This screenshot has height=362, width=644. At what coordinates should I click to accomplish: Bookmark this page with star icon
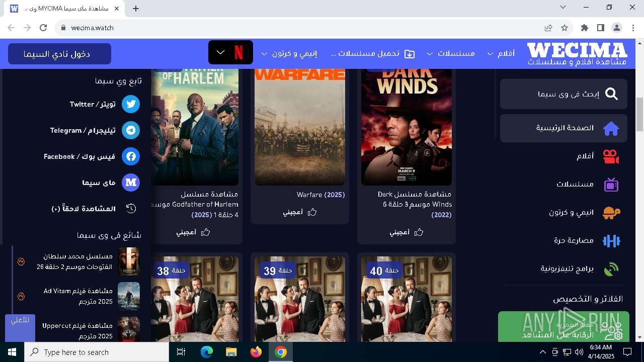tap(565, 28)
